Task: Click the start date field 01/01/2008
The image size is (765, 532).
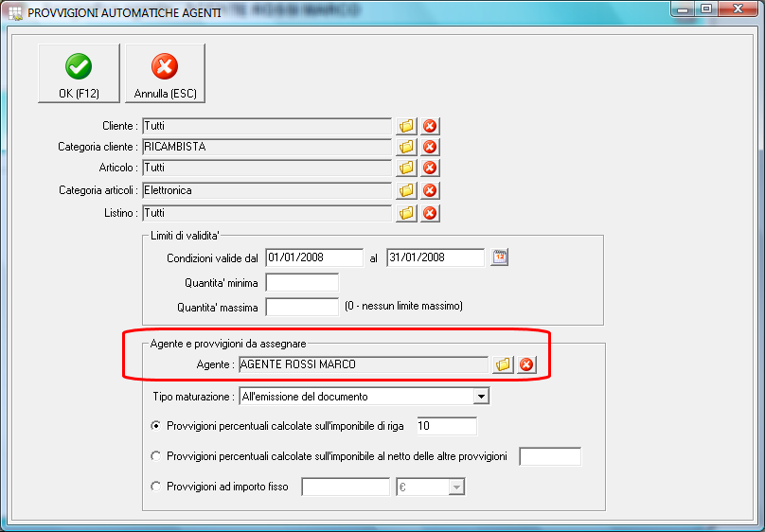Action: (x=314, y=257)
